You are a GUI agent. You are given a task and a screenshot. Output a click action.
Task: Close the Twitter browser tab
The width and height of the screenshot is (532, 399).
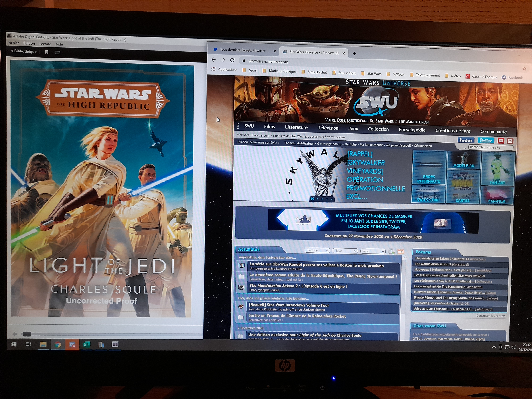[275, 51]
